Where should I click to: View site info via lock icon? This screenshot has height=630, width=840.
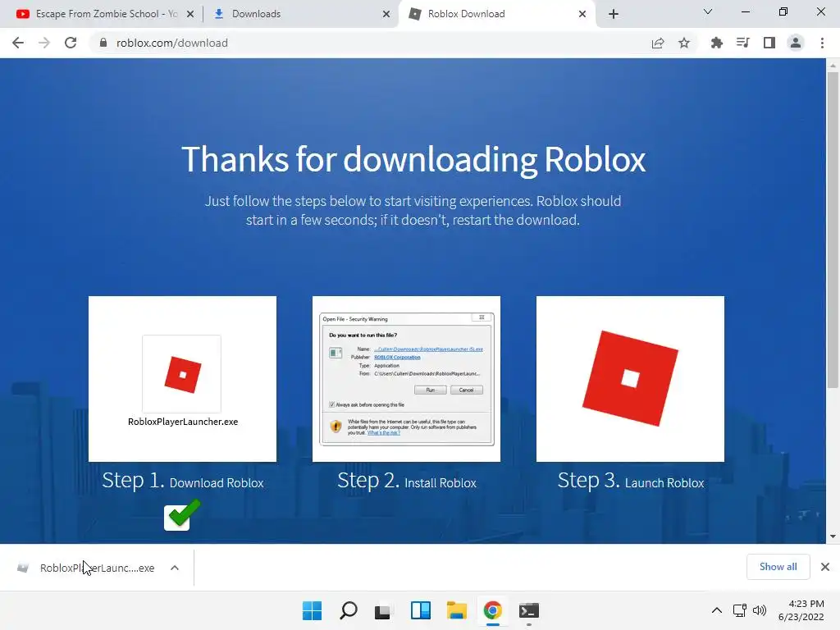(103, 43)
